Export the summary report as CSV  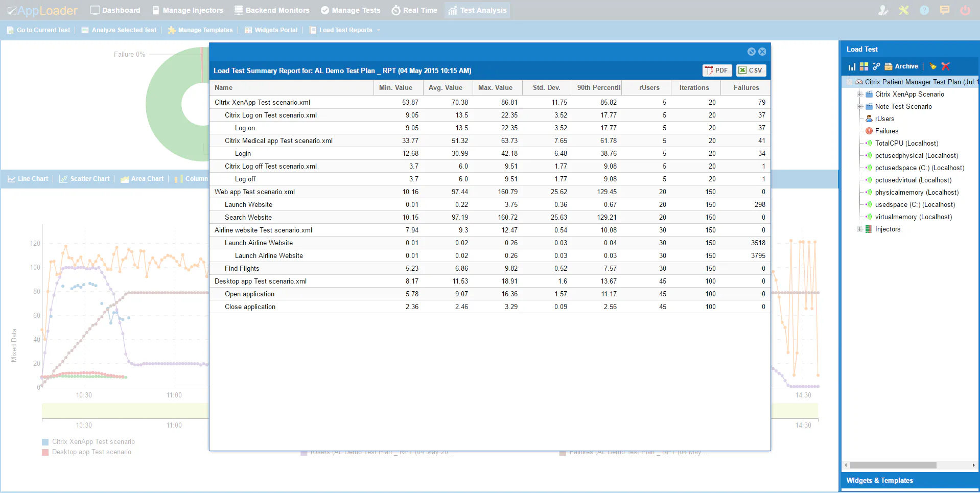[751, 71]
